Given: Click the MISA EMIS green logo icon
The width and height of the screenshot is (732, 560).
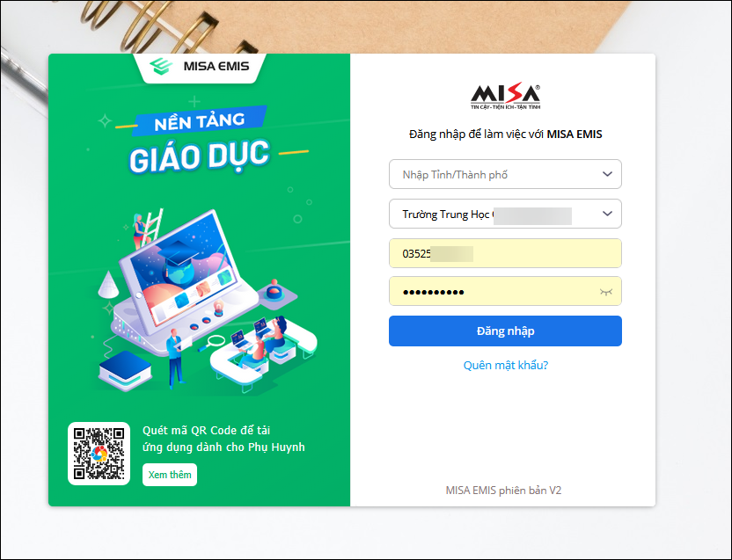Looking at the screenshot, I should [x=161, y=66].
